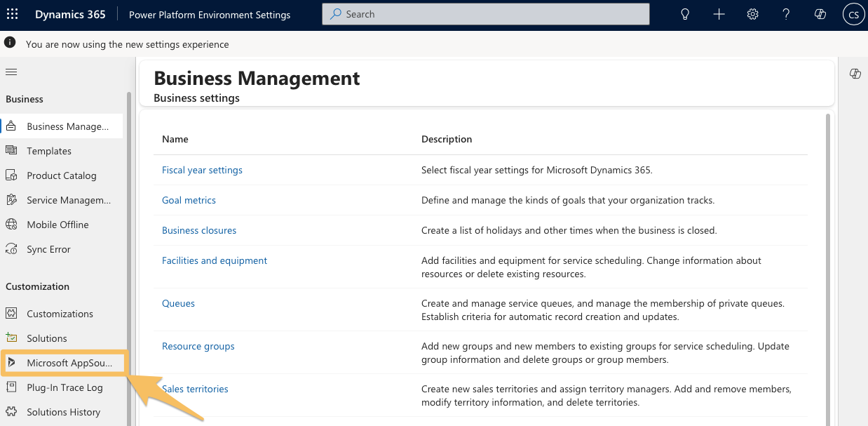868x426 pixels.
Task: Click inside the Search box
Action: click(485, 14)
